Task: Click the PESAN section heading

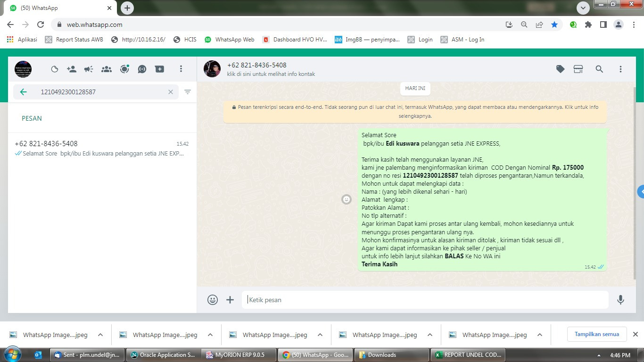Action: tap(32, 118)
